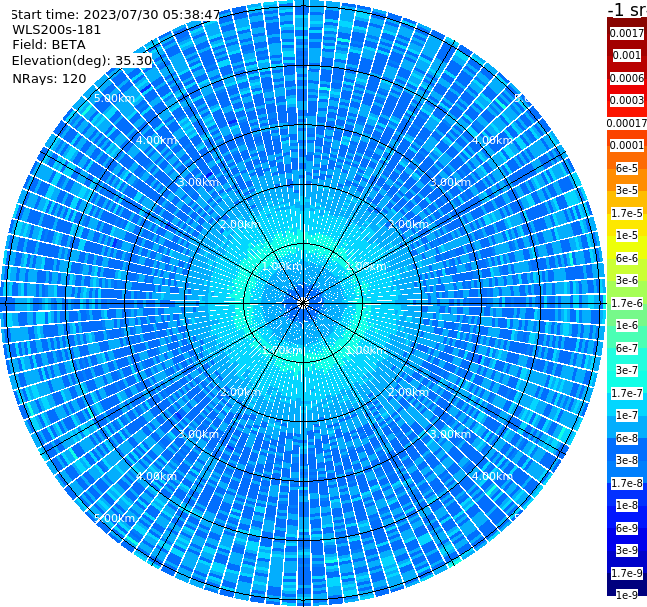Screen dimensions: 647x607
Task: Click the 1.7e-8 colorbar value
Action: pos(627,483)
